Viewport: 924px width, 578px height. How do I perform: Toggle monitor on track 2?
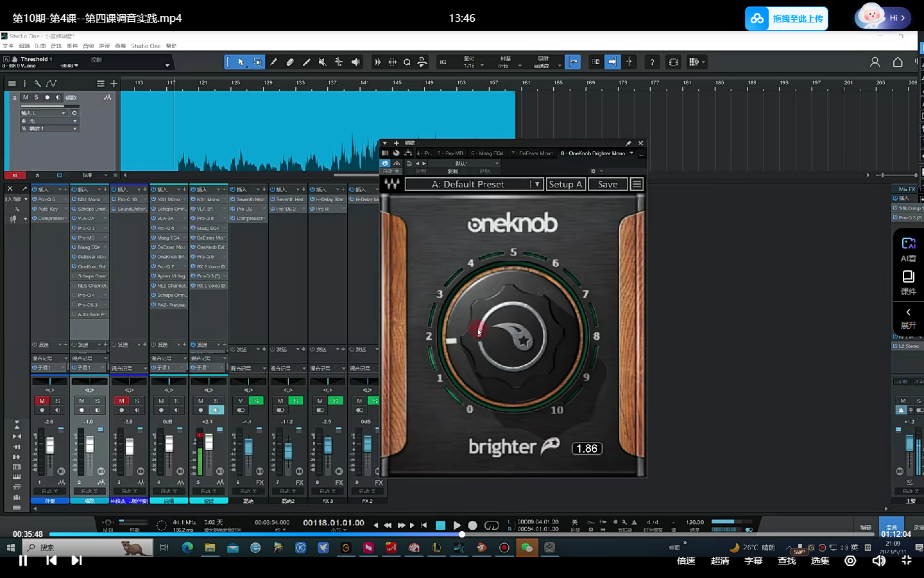(58, 98)
